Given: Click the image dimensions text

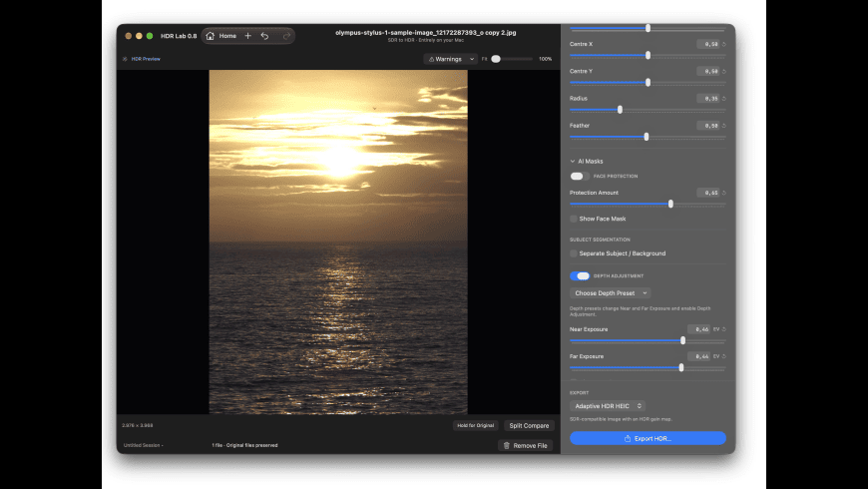Looking at the screenshot, I should pos(138,425).
